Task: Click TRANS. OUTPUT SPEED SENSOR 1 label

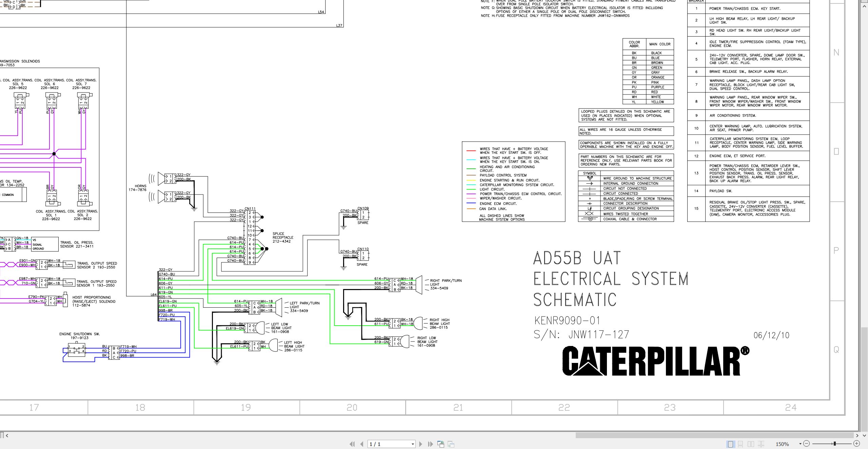Action: click(x=96, y=284)
